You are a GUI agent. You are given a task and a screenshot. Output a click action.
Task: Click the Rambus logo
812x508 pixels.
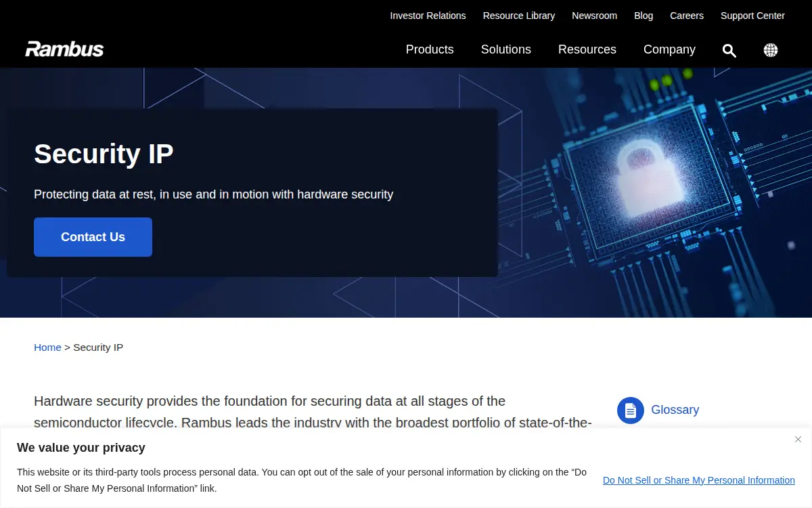point(64,49)
